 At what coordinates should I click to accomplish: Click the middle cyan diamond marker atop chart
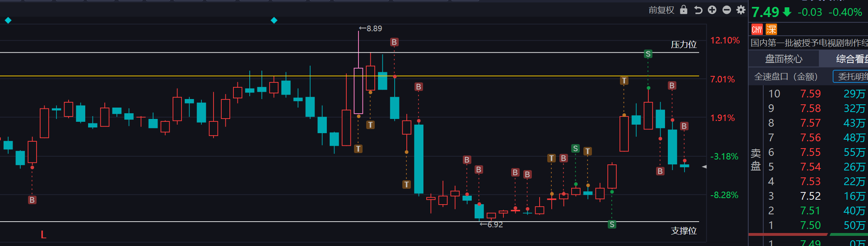274,20
